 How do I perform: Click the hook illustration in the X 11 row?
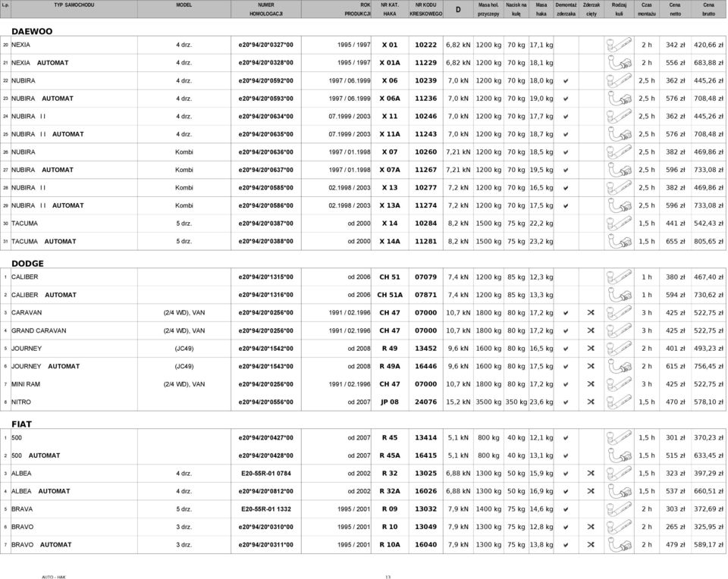coord(619,117)
